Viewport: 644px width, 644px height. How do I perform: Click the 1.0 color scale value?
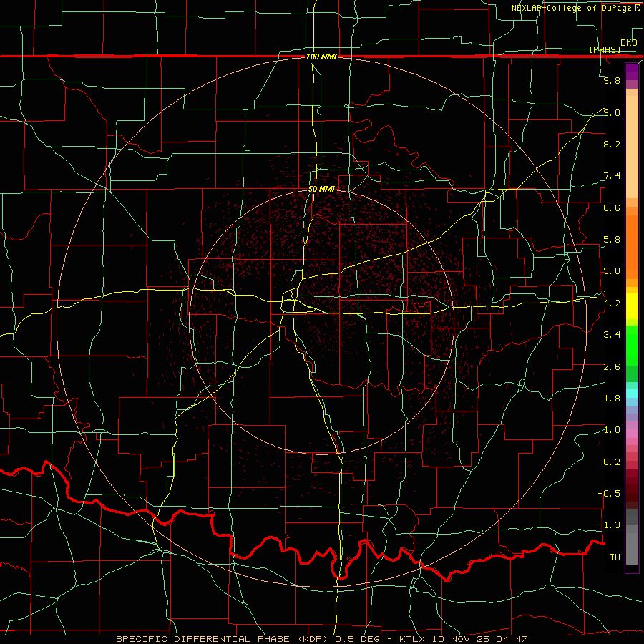[612, 430]
